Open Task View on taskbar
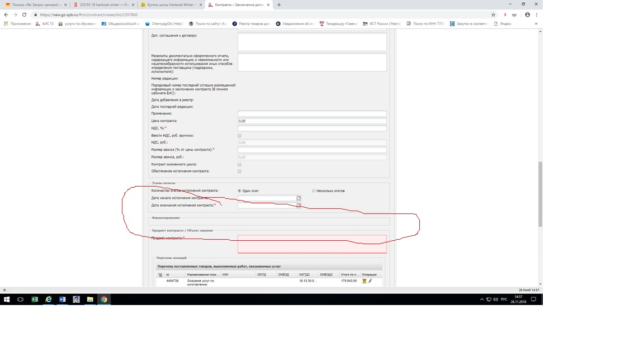The width and height of the screenshot is (644, 362). 20,299
